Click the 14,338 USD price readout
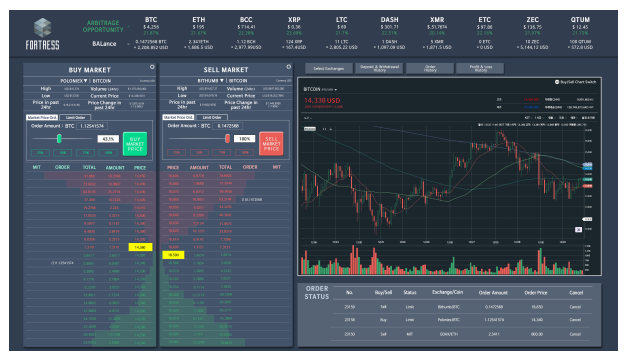627x361 pixels. (322, 100)
